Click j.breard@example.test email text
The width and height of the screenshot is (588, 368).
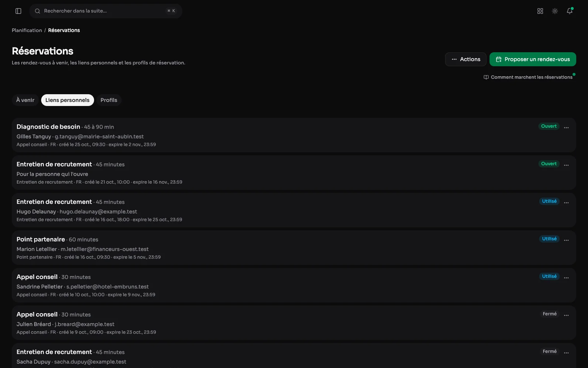click(x=85, y=324)
